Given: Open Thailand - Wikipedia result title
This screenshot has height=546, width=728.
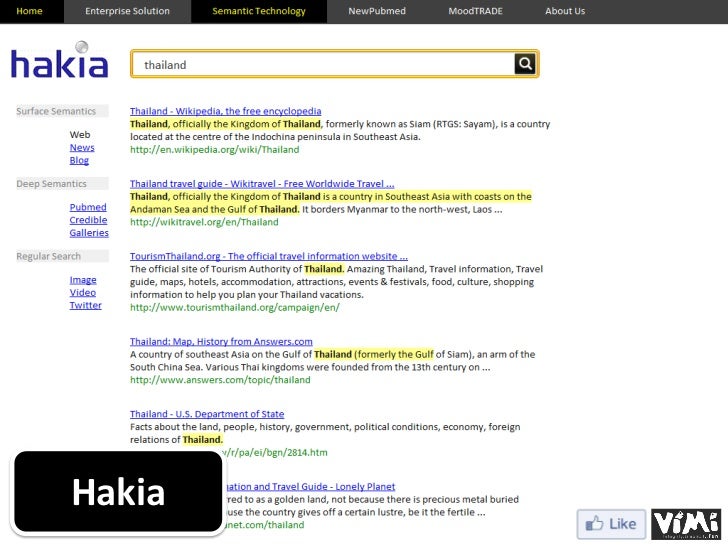Looking at the screenshot, I should click(225, 111).
